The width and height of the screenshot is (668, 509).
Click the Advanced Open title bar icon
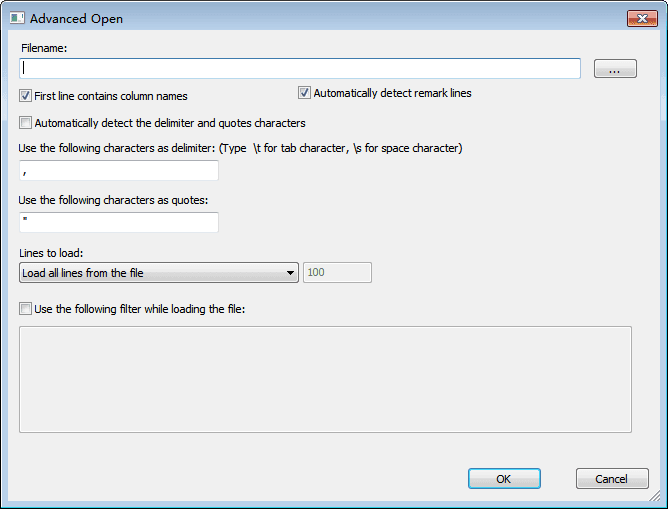tap(17, 18)
